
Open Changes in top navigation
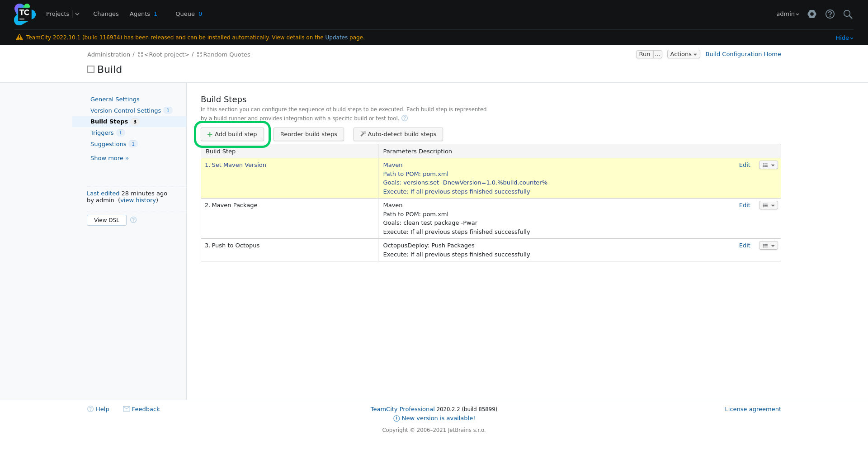point(106,14)
